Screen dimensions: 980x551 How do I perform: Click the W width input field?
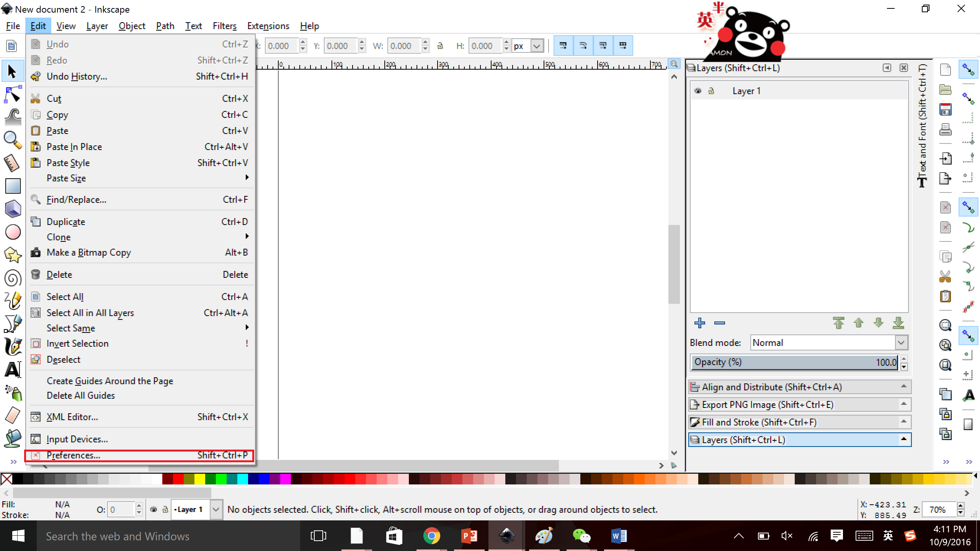[405, 46]
